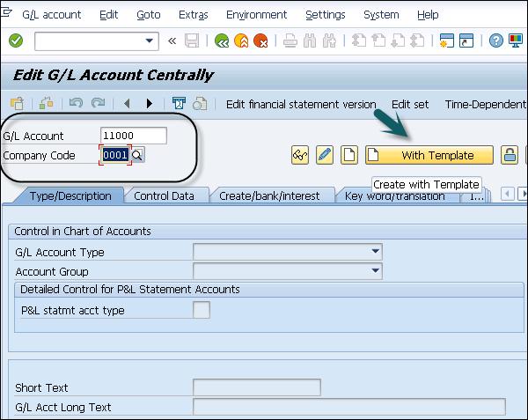Click the Find binoculars icon

click(x=310, y=41)
